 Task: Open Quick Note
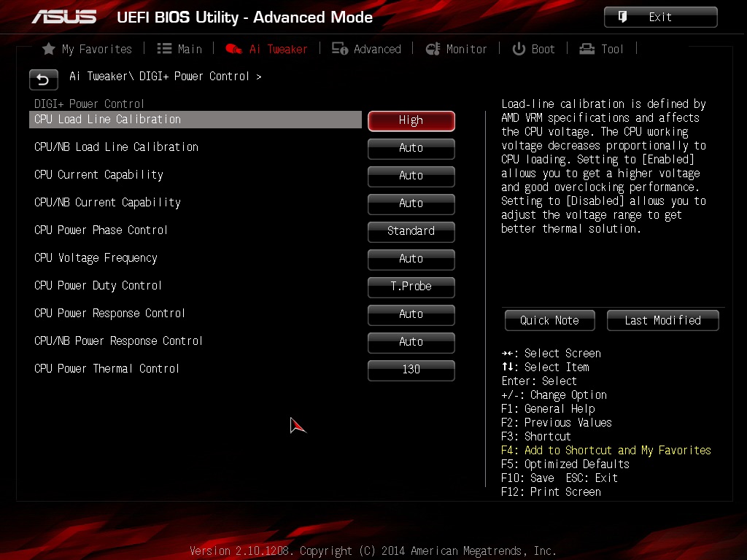click(550, 321)
